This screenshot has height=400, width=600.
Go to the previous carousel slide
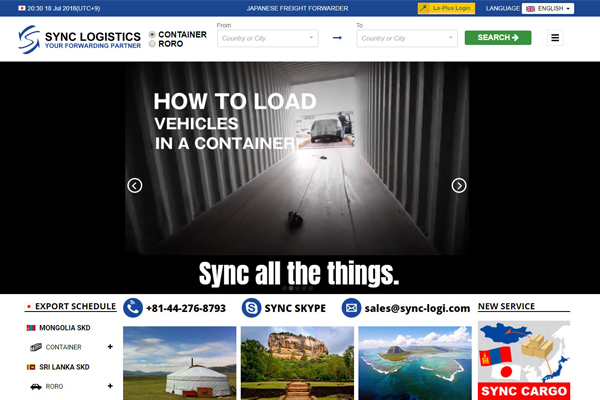click(x=135, y=185)
